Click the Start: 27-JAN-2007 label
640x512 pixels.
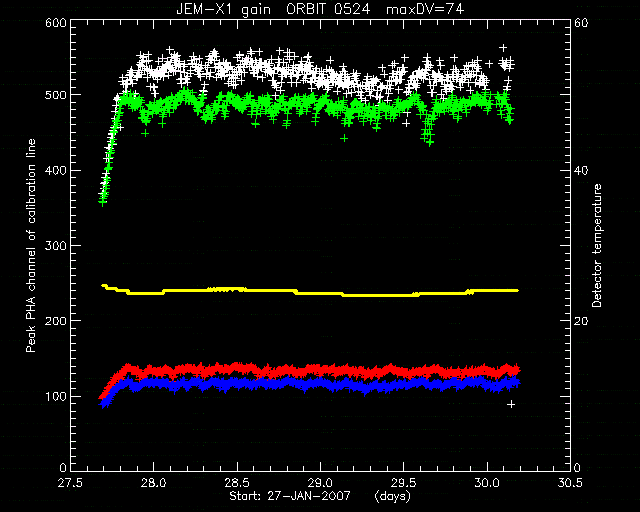(290, 496)
